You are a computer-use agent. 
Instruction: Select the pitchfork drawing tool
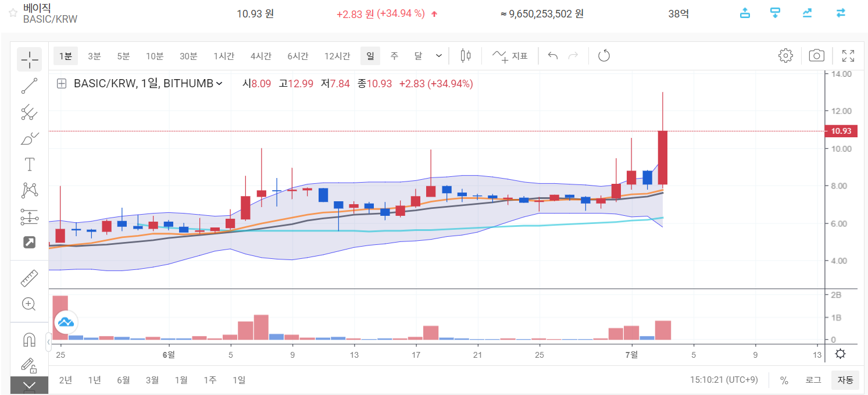(x=29, y=112)
